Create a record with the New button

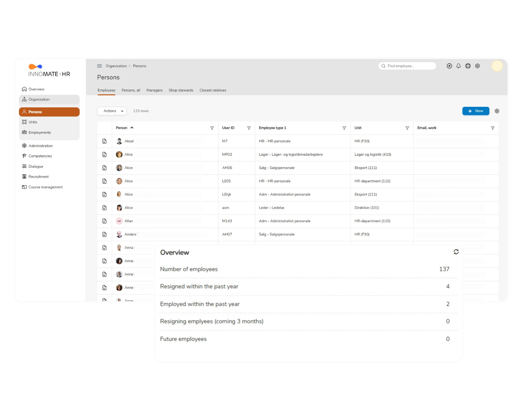(475, 111)
